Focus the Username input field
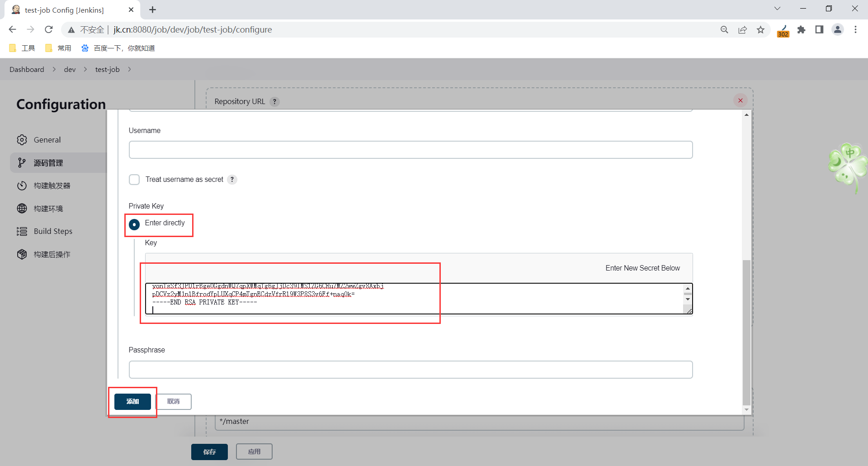 pyautogui.click(x=410, y=150)
